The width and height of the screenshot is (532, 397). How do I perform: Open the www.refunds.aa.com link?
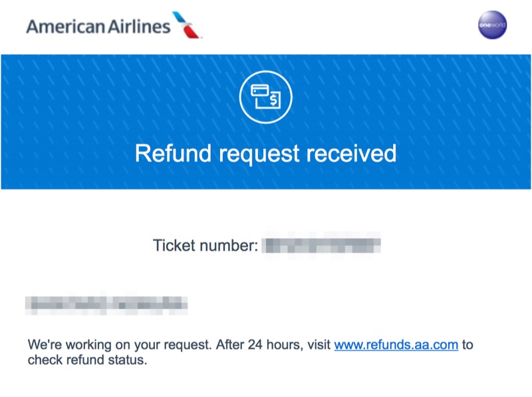coord(396,345)
